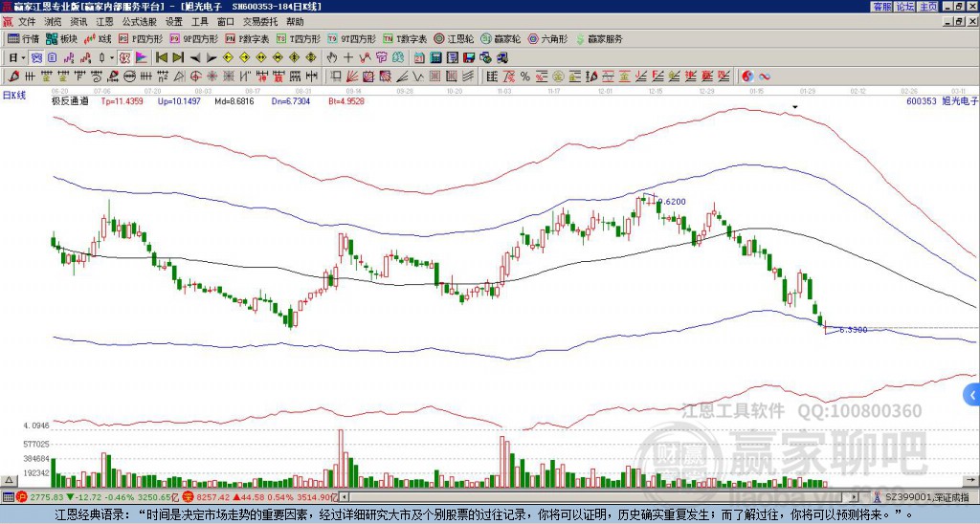Open the 论坛 forum link
Image resolution: width=980 pixels, height=524 pixels.
pos(904,7)
